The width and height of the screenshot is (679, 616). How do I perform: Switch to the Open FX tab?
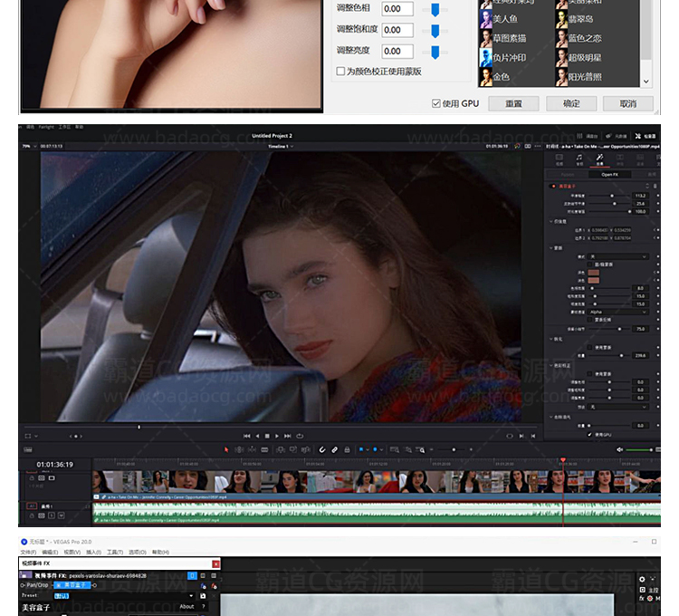pyautogui.click(x=609, y=175)
